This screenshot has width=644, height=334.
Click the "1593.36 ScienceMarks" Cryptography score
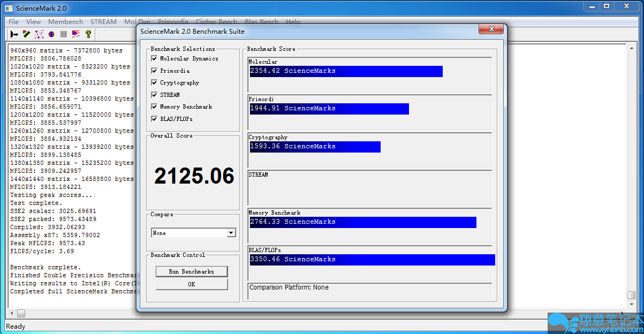[293, 146]
